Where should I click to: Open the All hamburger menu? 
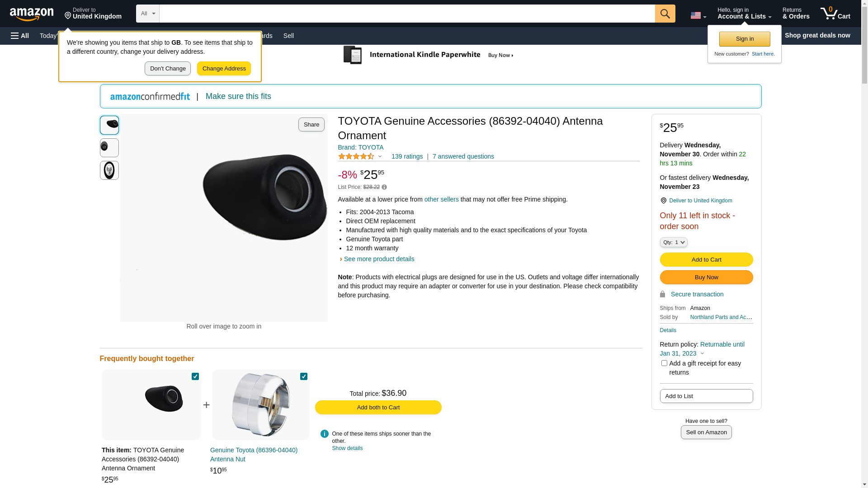pyautogui.click(x=20, y=36)
